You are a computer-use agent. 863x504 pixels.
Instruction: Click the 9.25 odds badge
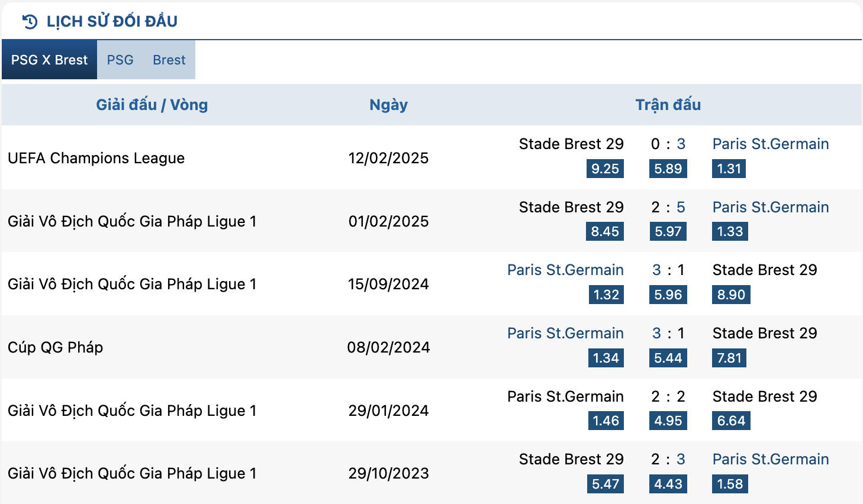605,169
